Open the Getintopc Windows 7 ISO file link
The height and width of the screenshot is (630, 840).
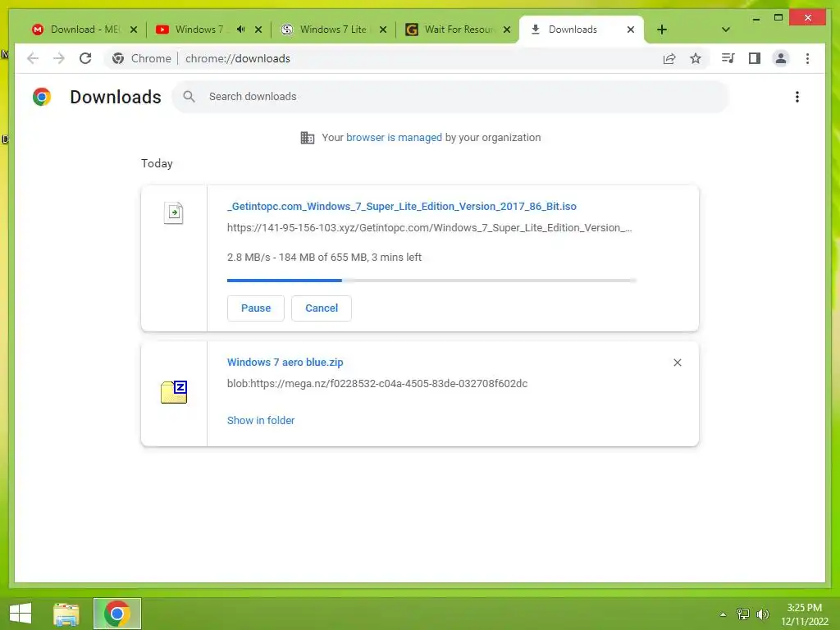pos(402,206)
